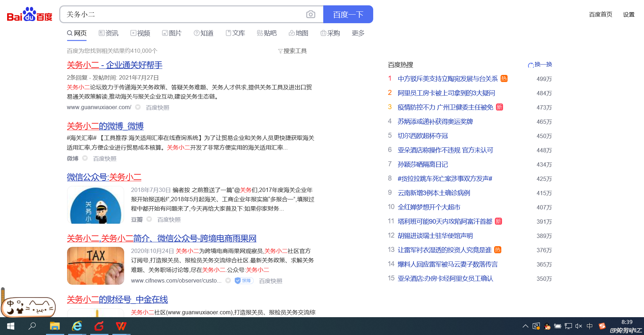The width and height of the screenshot is (644, 335).
Task: Open hot search 中方驳斥美支持立陶宛发展与台关系
Action: click(x=448, y=78)
